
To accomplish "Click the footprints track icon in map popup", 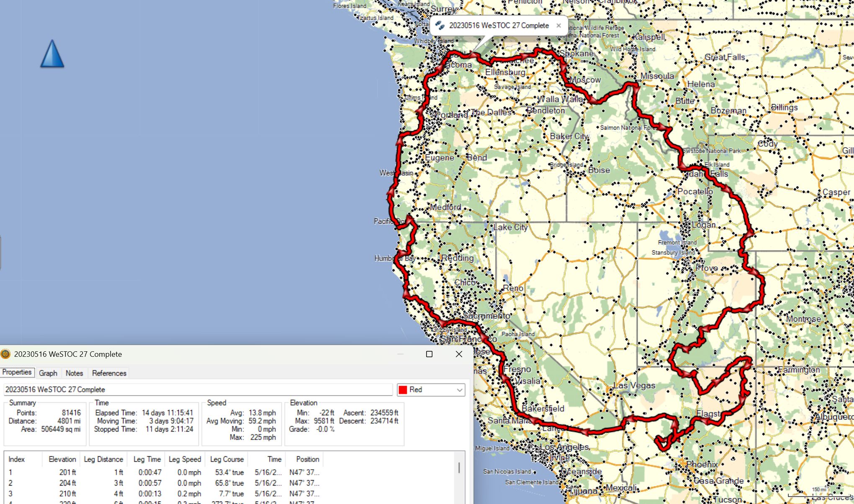I will (x=440, y=26).
